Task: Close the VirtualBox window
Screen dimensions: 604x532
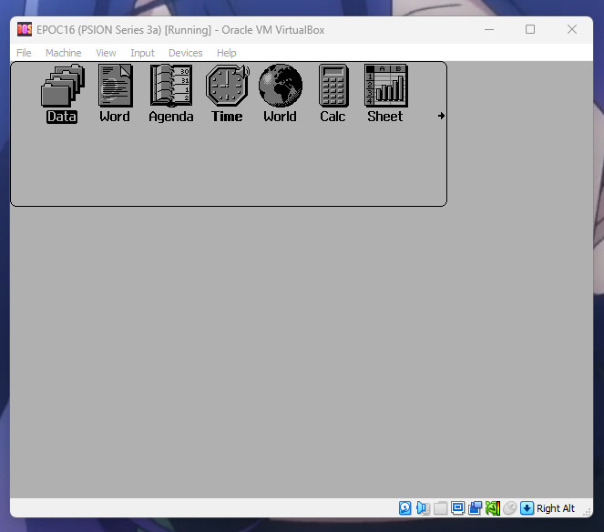Action: (572, 30)
